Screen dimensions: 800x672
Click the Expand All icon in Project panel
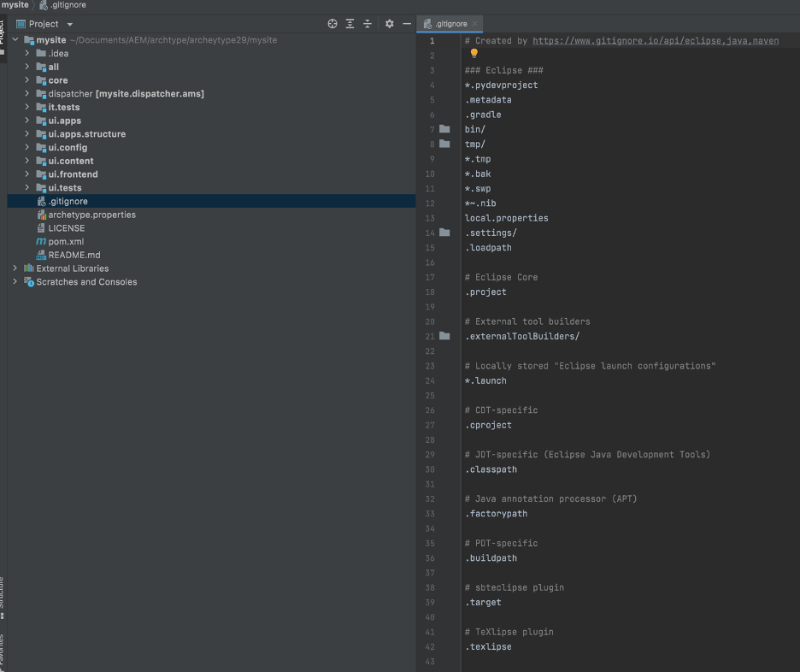click(x=350, y=24)
